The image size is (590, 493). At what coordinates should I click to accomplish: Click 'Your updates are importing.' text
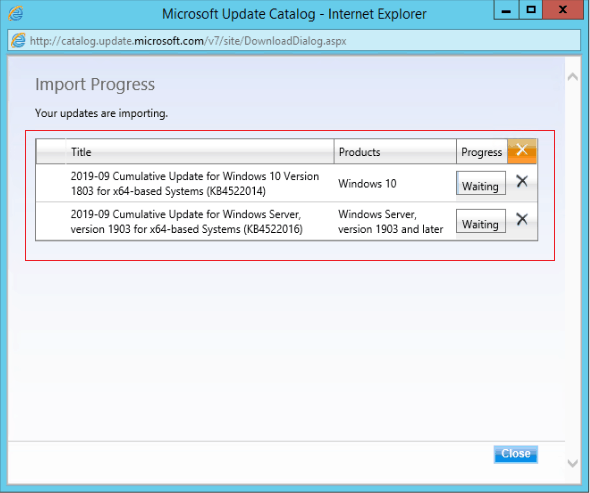(101, 113)
